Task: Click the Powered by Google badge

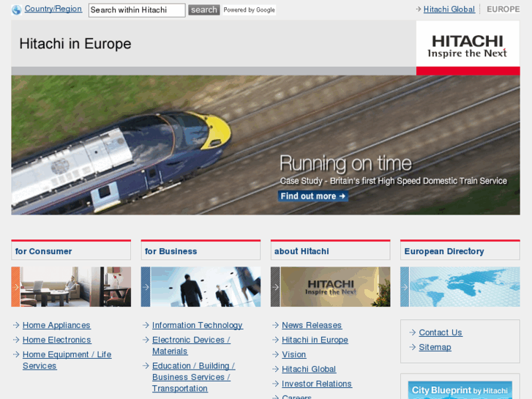Action: [x=249, y=10]
